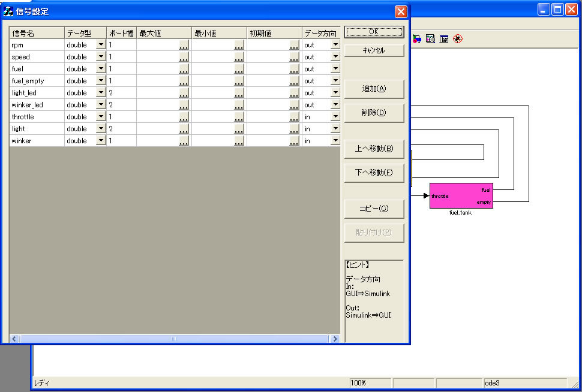Click the 追加(A) button
The height and width of the screenshot is (392, 582).
tap(374, 89)
